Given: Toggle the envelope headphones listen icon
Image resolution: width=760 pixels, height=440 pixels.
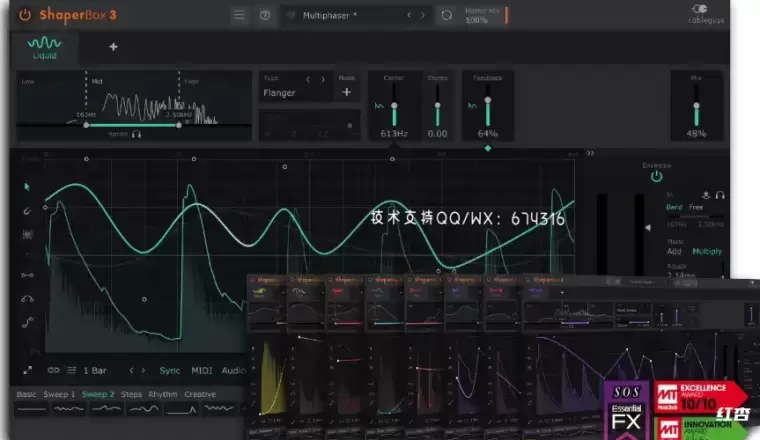Looking at the screenshot, I should (x=720, y=195).
